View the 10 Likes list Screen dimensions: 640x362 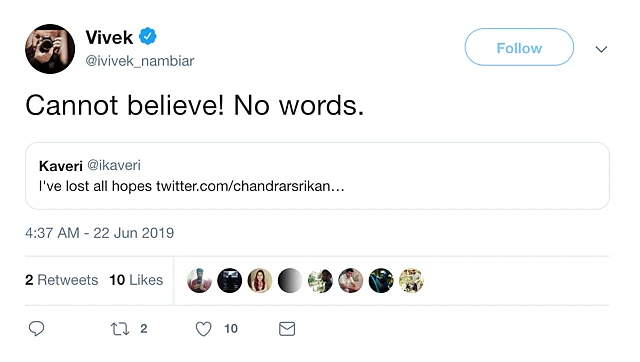136,280
